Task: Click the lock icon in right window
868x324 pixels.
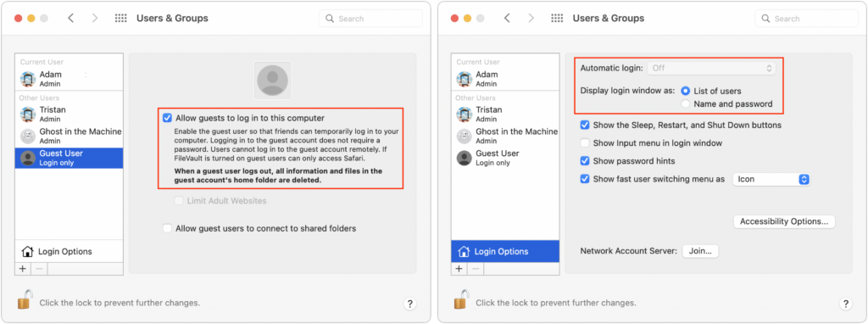Action: point(460,299)
